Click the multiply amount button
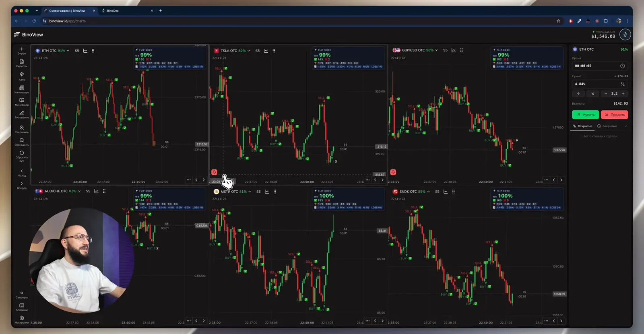Image resolution: width=644 pixels, height=334 pixels. (x=592, y=94)
